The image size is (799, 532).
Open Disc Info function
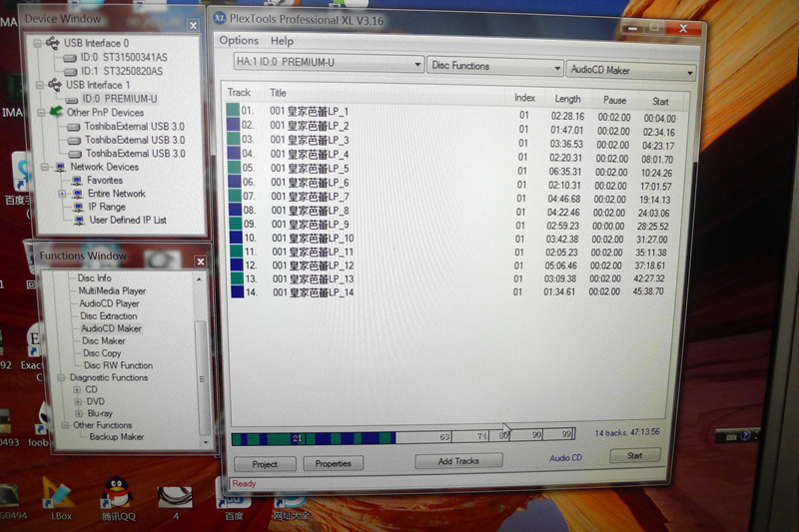tap(94, 277)
